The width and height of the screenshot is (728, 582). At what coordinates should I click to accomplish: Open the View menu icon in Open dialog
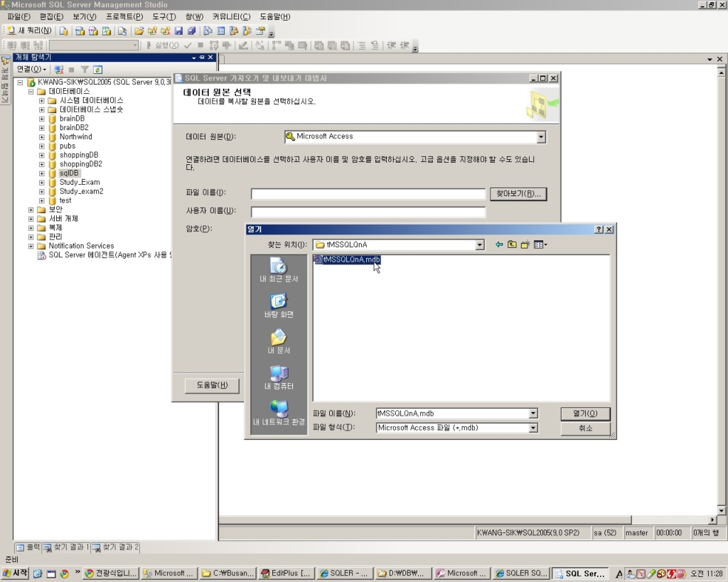coord(540,244)
